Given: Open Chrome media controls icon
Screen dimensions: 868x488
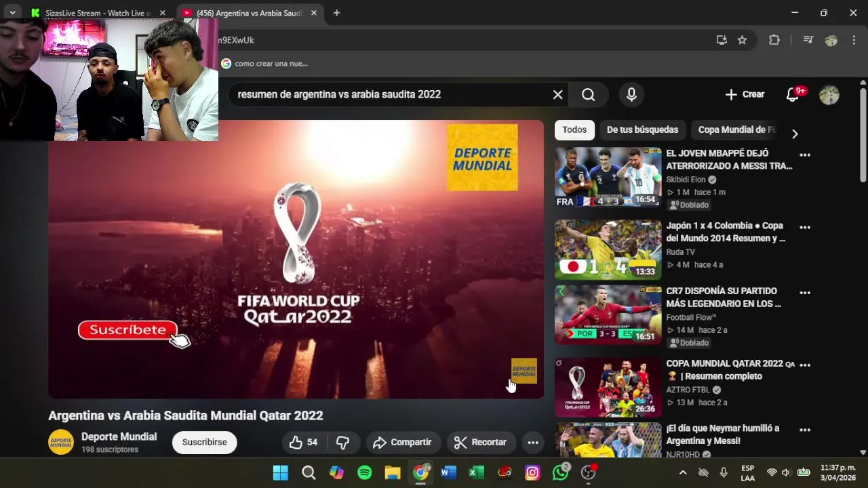Looking at the screenshot, I should tap(808, 40).
